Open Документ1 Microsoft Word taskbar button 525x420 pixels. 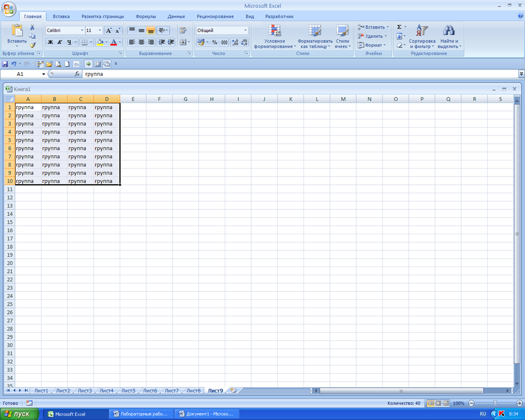tap(206, 414)
